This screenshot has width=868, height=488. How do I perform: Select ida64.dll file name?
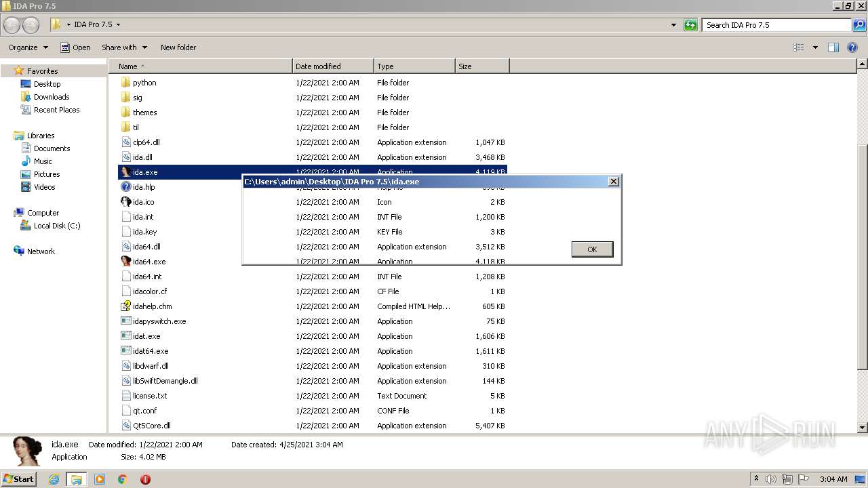point(146,247)
